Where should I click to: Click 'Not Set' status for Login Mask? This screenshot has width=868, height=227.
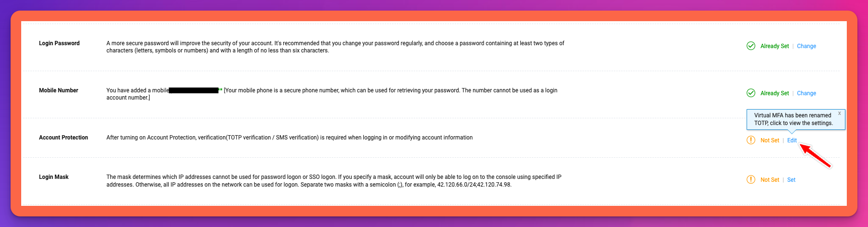[x=770, y=180]
